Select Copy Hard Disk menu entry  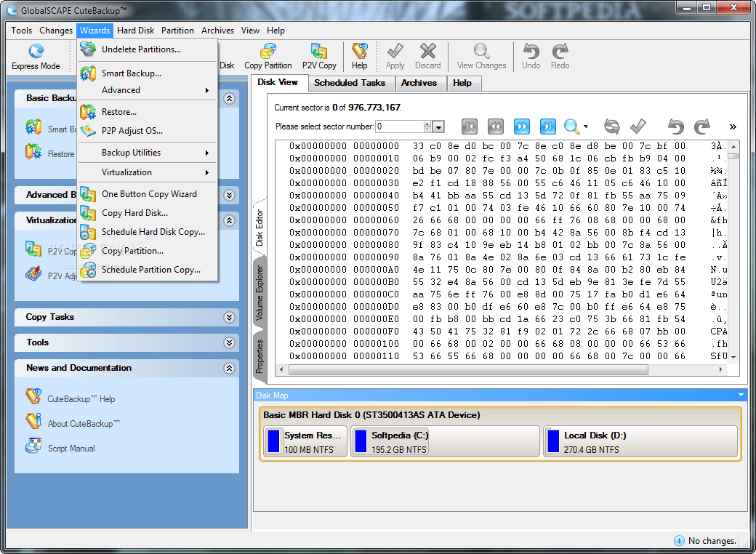[147, 212]
